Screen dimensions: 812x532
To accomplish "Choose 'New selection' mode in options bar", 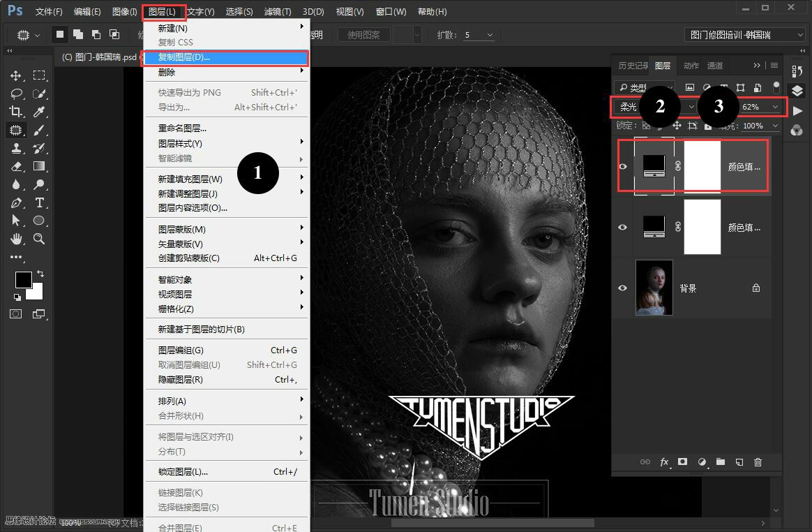I will pyautogui.click(x=60, y=34).
